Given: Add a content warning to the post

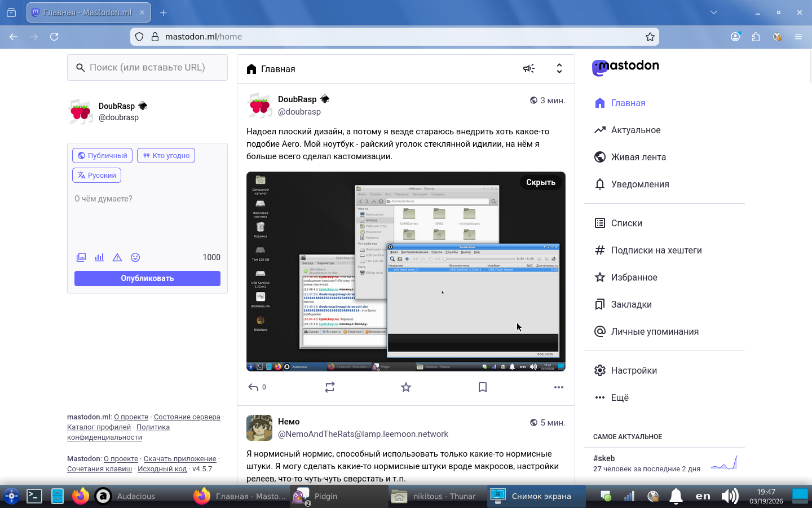Looking at the screenshot, I should 117,257.
